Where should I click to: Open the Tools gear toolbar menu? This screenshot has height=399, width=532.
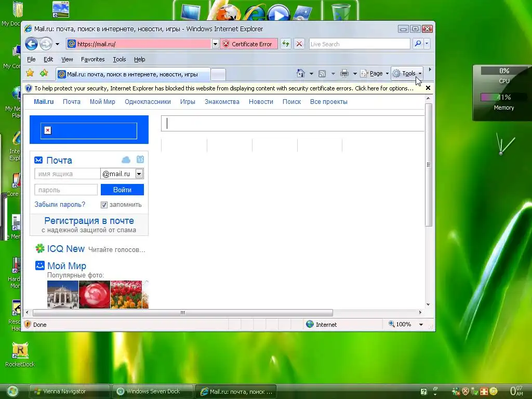pos(407,74)
